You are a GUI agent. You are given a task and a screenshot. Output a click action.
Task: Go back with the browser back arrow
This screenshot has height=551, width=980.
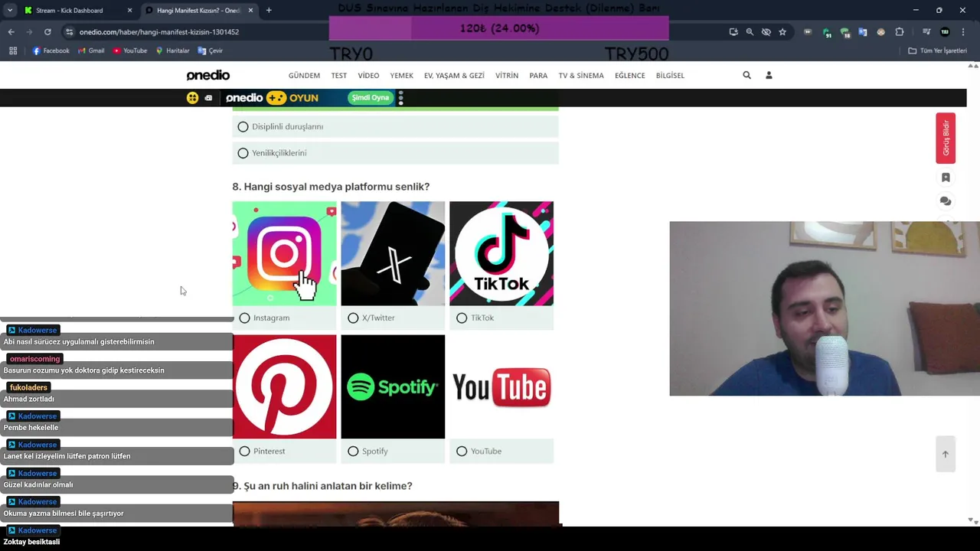click(x=11, y=32)
